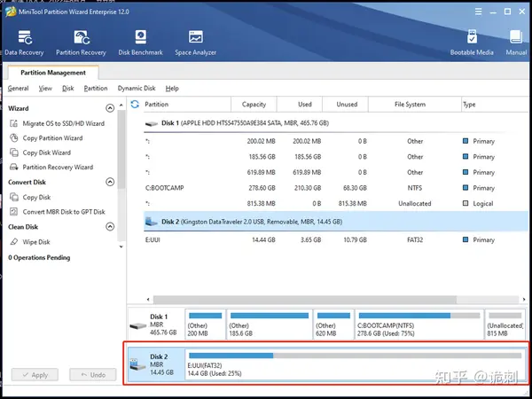532x399 pixels.
Task: Open the Disk menu
Action: point(68,88)
